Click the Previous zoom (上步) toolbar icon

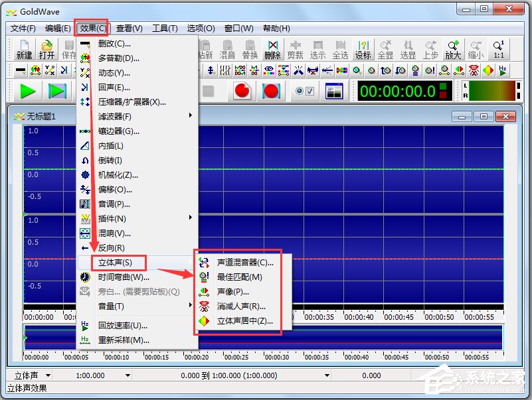tap(430, 49)
